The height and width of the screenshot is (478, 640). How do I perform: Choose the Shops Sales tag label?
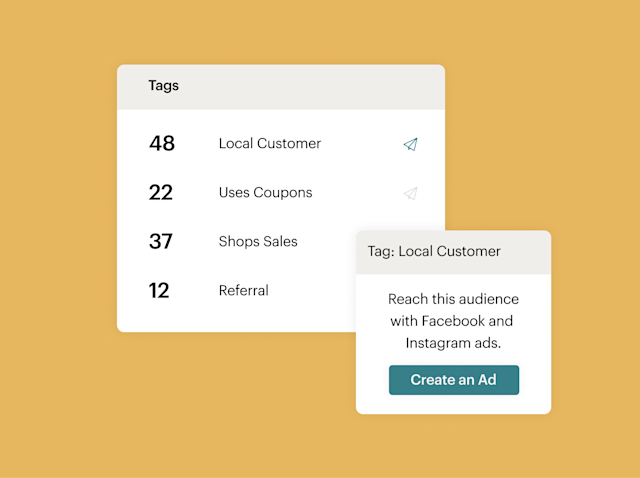(258, 242)
